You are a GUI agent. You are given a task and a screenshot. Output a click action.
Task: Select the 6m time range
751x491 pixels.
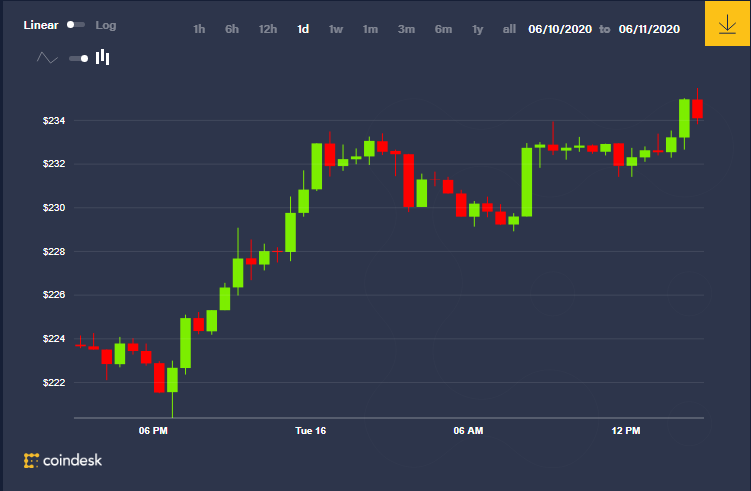click(443, 29)
